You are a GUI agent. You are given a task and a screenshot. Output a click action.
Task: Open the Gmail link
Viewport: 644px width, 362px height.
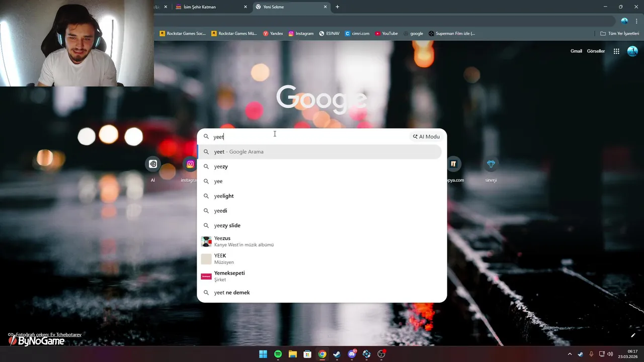tap(576, 51)
